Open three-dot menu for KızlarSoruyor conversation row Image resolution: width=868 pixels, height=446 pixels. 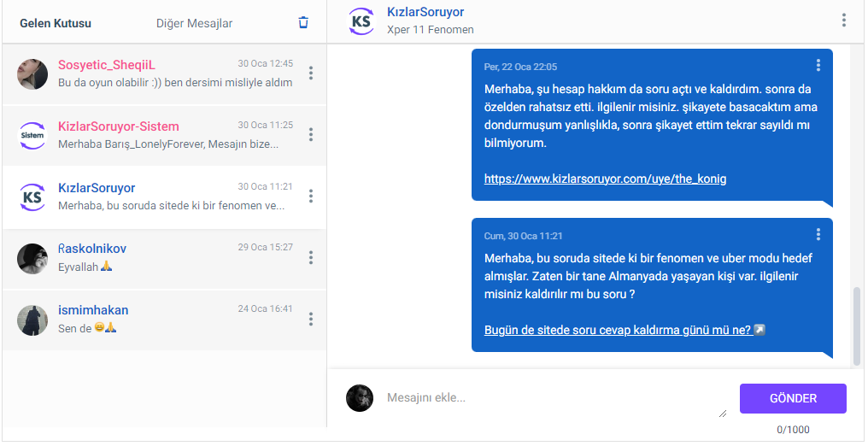311,196
